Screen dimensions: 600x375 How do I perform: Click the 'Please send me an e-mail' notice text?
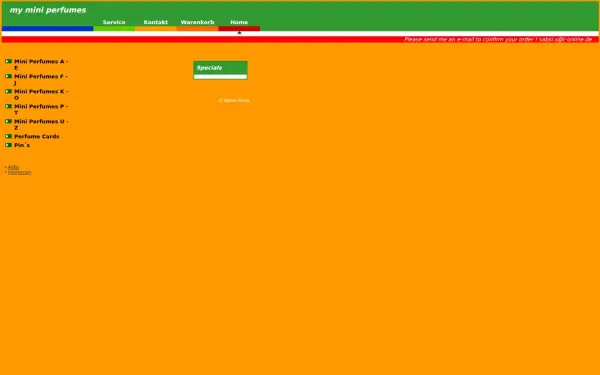coord(498,39)
